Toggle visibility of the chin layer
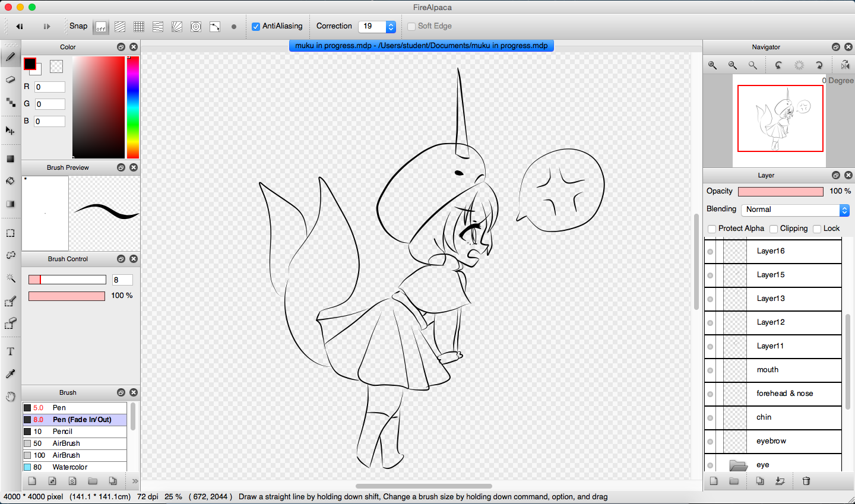855x504 pixels. (710, 418)
